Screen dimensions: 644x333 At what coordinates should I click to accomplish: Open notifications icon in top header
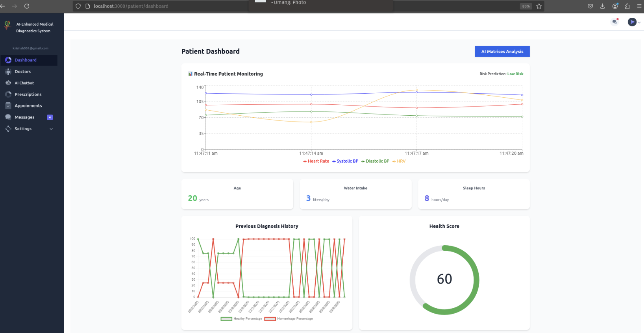tap(614, 22)
